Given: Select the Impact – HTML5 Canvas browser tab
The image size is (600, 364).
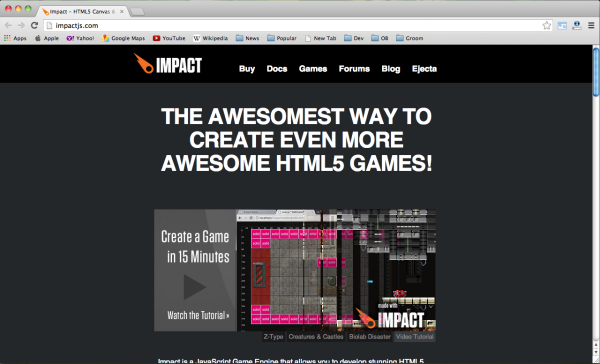Looking at the screenshot, I should [x=82, y=11].
